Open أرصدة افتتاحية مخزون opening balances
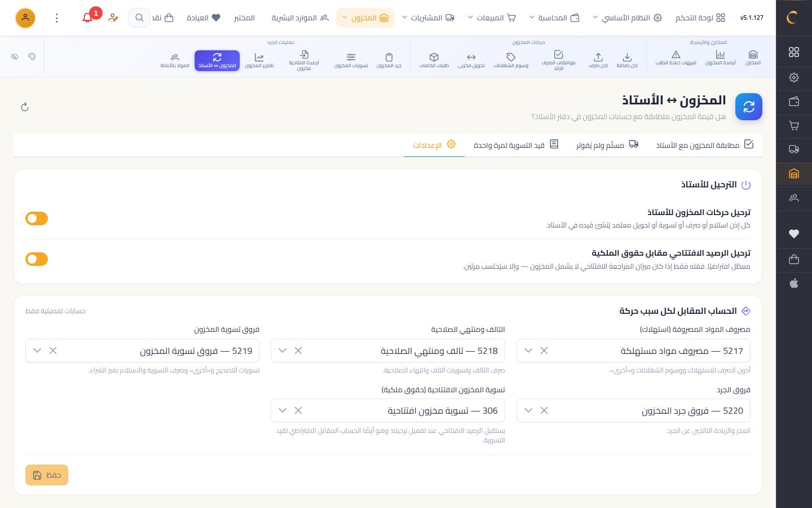 [x=304, y=60]
